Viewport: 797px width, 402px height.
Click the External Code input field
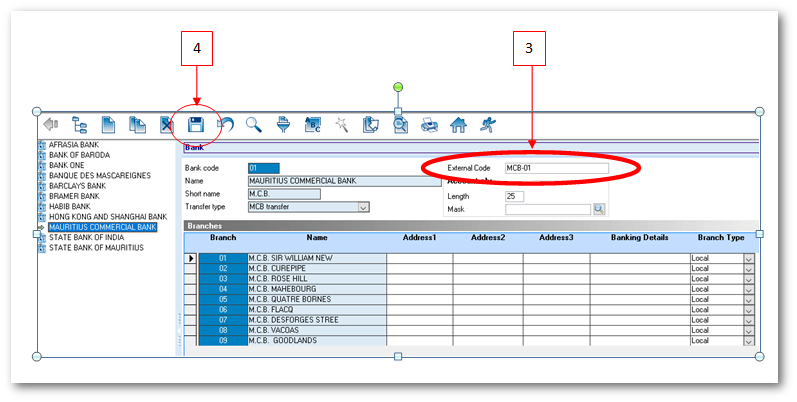555,168
